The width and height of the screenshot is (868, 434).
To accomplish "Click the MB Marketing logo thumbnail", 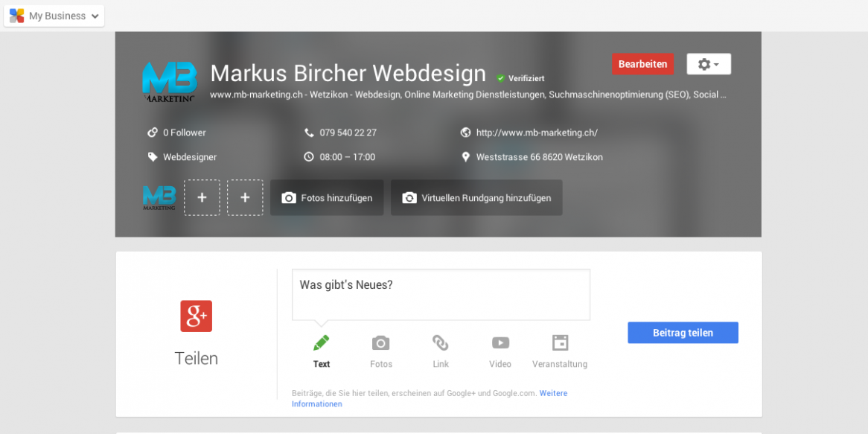I will [159, 197].
